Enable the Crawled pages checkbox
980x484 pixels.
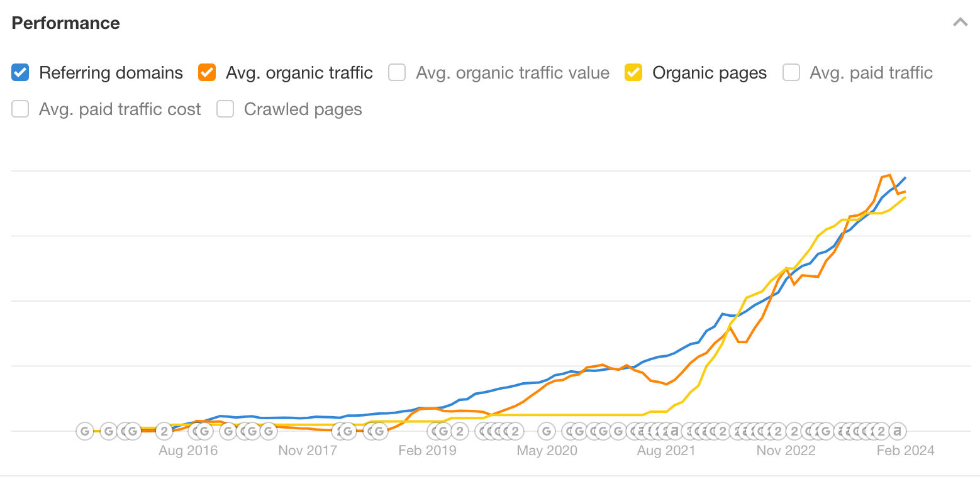tap(225, 109)
